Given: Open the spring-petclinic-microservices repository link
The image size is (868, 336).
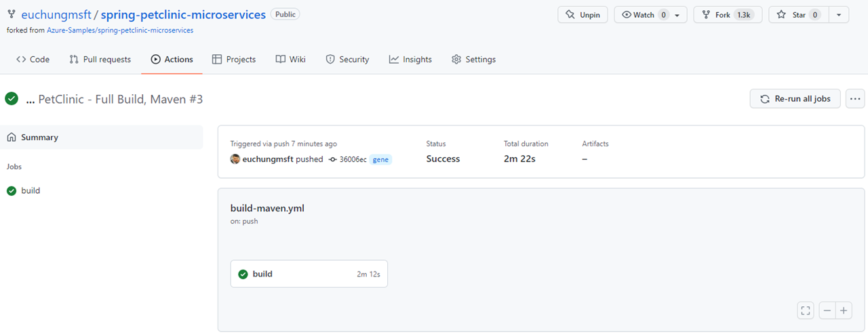Looking at the screenshot, I should pyautogui.click(x=183, y=15).
